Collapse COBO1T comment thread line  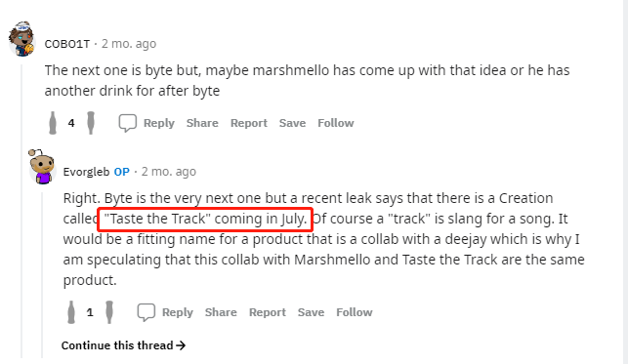click(22, 210)
